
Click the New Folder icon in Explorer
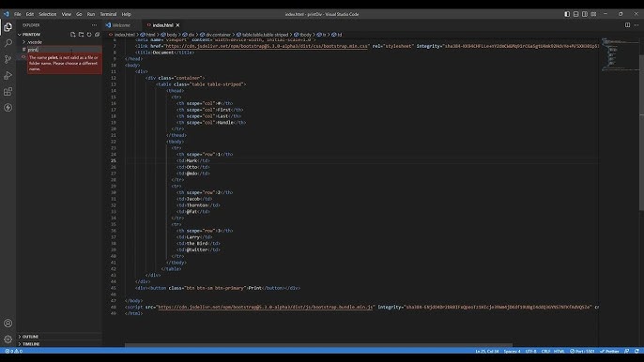(81, 35)
